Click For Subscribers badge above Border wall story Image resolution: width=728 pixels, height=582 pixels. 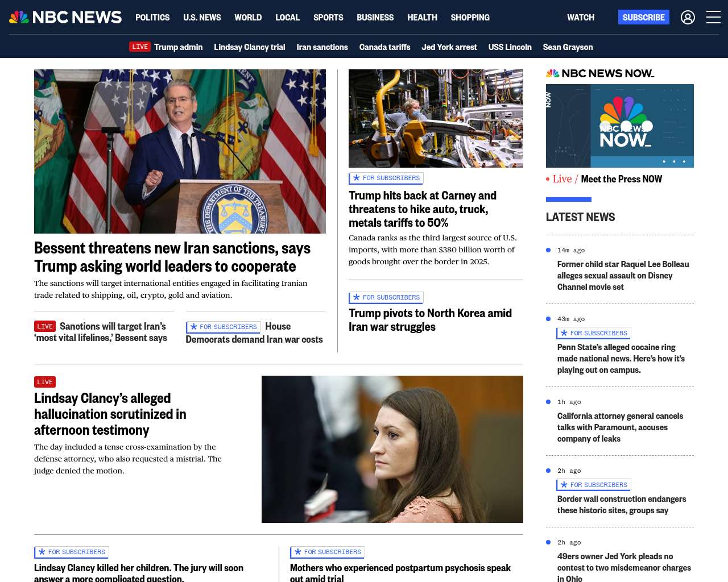[x=594, y=485]
